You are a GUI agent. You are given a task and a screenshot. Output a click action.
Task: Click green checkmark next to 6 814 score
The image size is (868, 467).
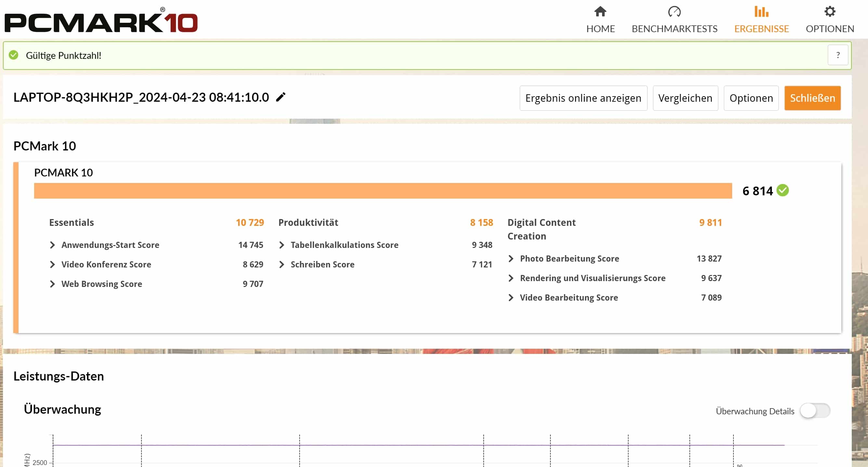783,190
